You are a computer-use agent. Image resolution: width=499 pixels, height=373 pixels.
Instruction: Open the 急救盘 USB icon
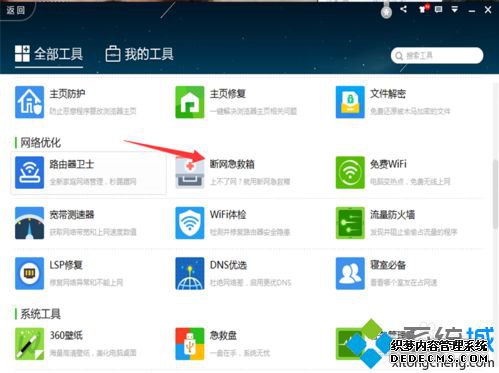click(x=190, y=344)
